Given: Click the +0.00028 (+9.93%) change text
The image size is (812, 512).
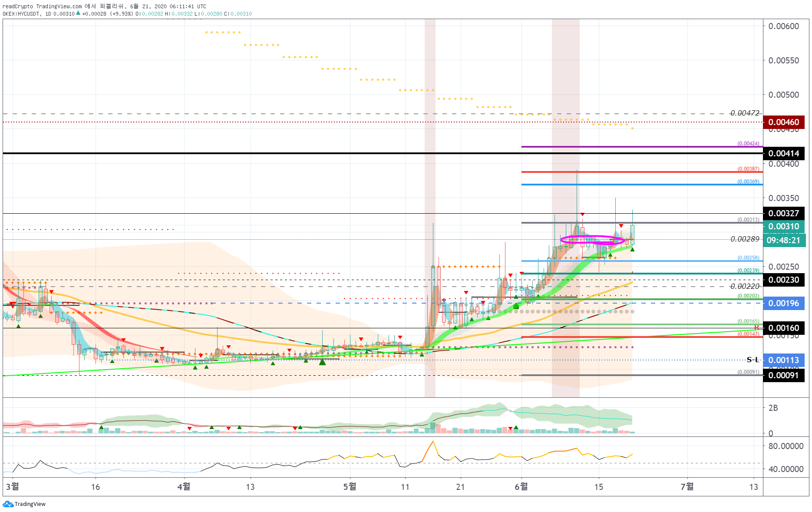Looking at the screenshot, I should click(x=107, y=14).
